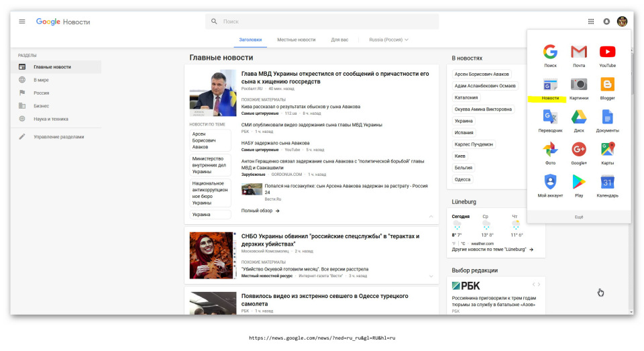Open the Russia (Россия) edition dropdown

click(388, 40)
